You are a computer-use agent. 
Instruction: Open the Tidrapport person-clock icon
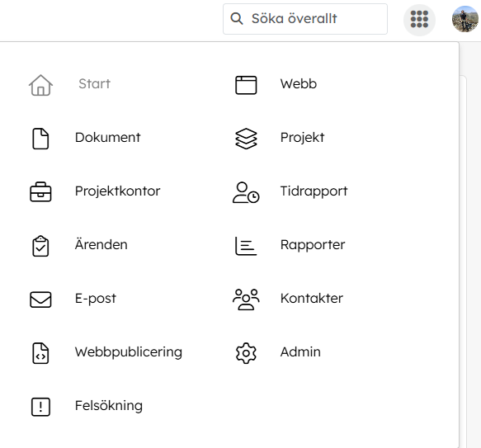(x=246, y=192)
